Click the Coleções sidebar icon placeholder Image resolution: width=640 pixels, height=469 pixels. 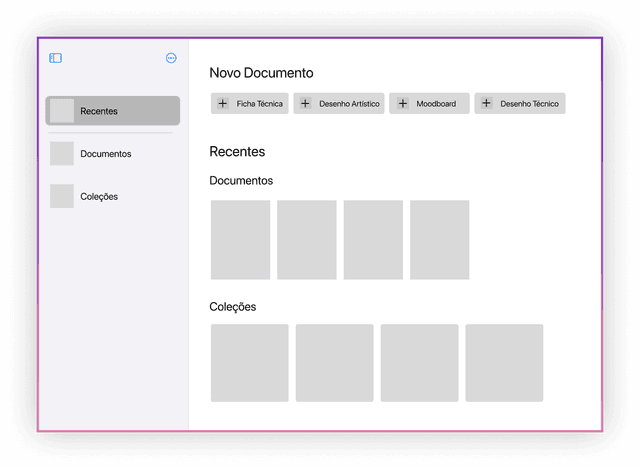tap(62, 196)
